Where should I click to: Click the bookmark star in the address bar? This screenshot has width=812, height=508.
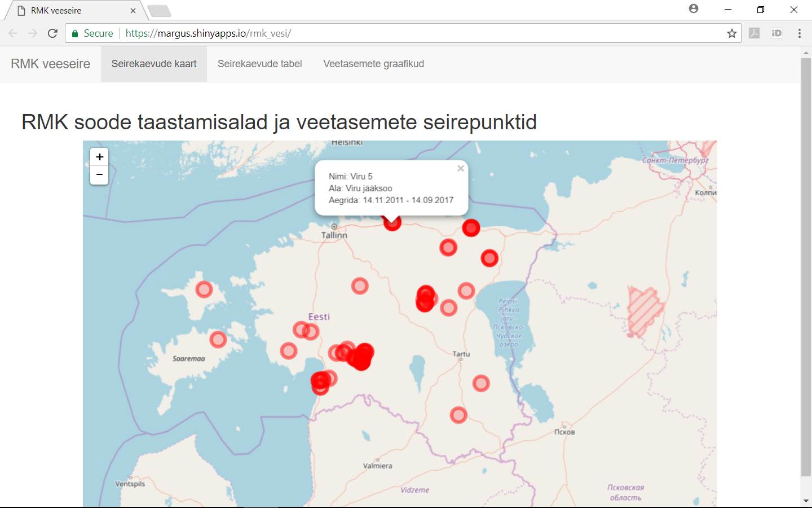(x=731, y=33)
